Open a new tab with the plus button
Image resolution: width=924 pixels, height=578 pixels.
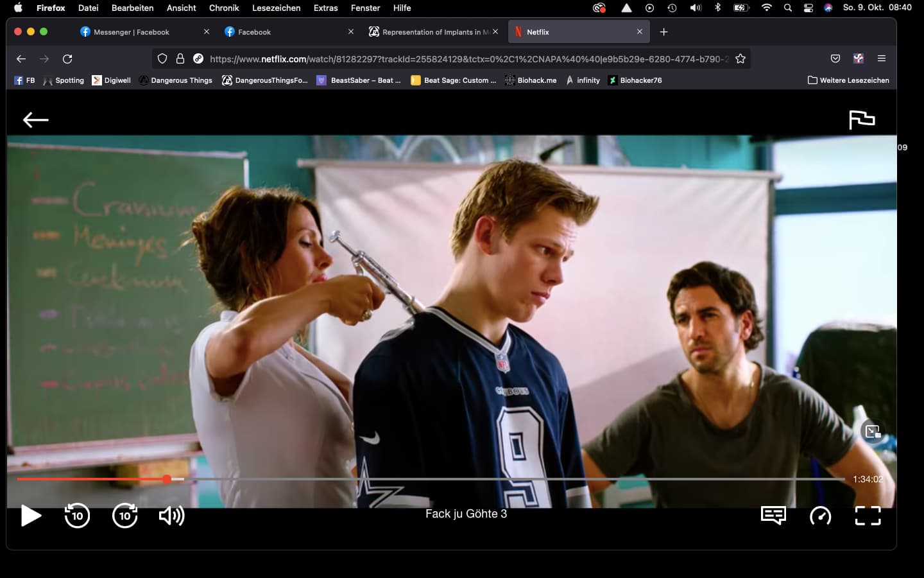point(663,31)
